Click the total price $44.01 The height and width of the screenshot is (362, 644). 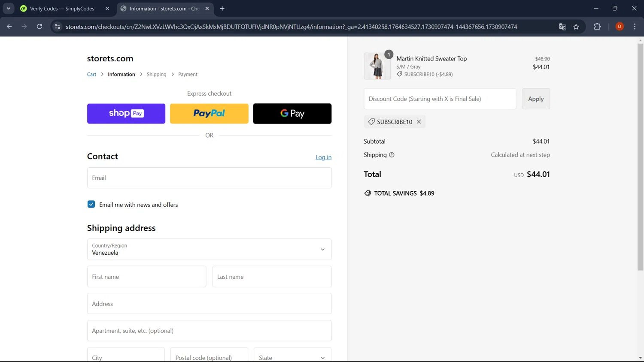[538, 174]
